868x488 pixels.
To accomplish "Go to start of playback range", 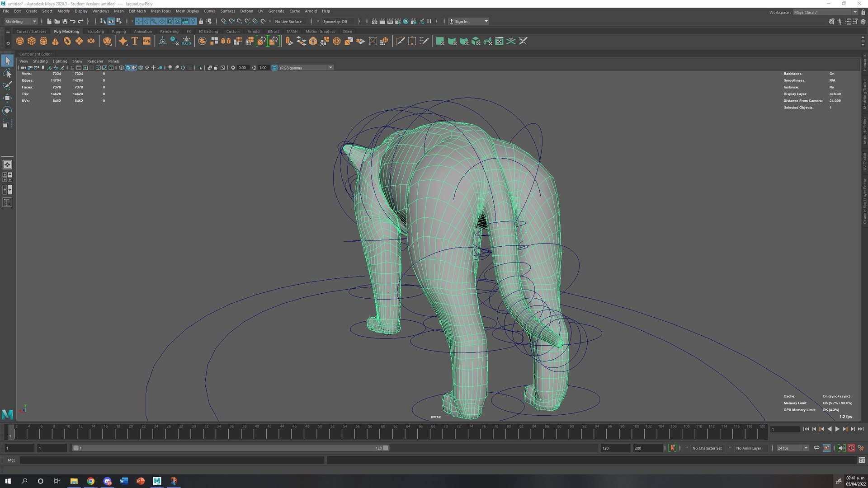I will click(x=806, y=429).
